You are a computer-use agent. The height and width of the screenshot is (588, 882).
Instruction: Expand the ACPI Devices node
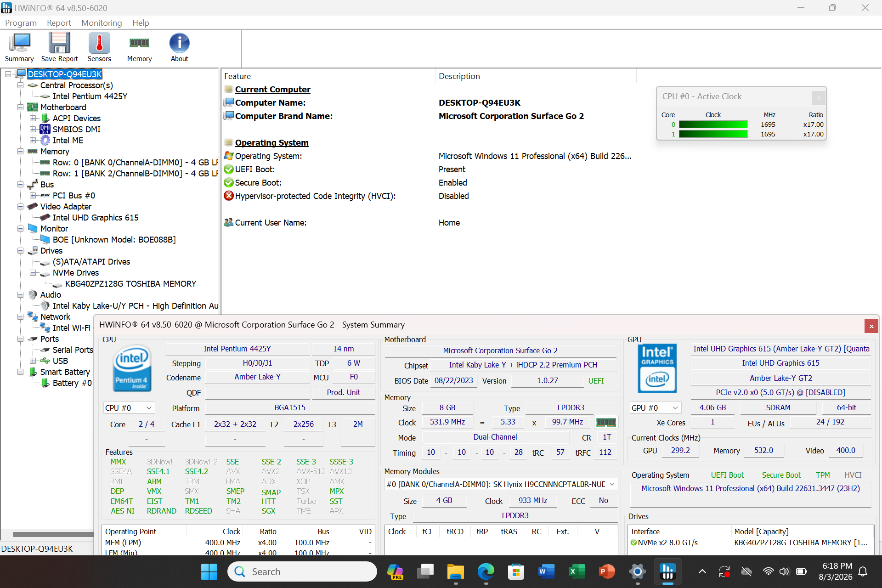(33, 119)
